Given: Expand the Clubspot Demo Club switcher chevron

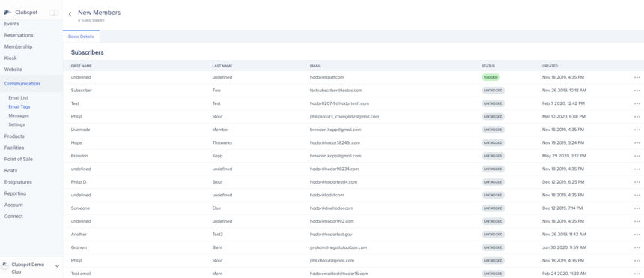Looking at the screenshot, I should [x=57, y=266].
